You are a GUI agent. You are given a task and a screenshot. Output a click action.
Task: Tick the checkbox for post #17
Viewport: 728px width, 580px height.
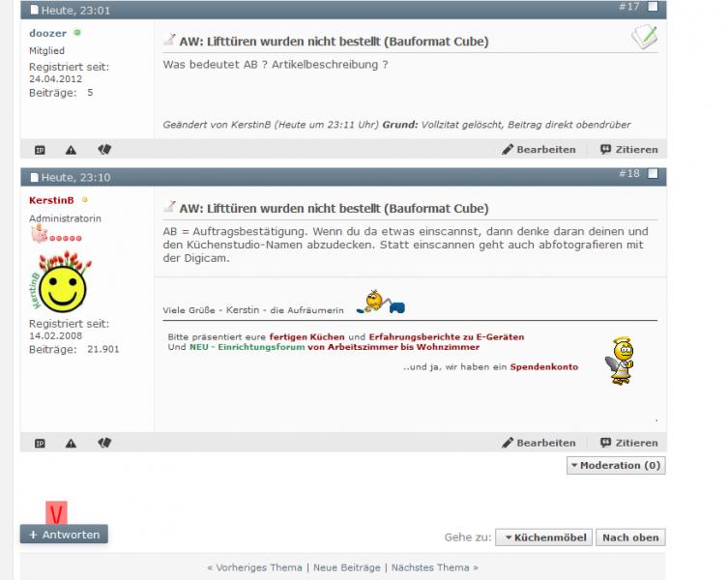click(653, 7)
